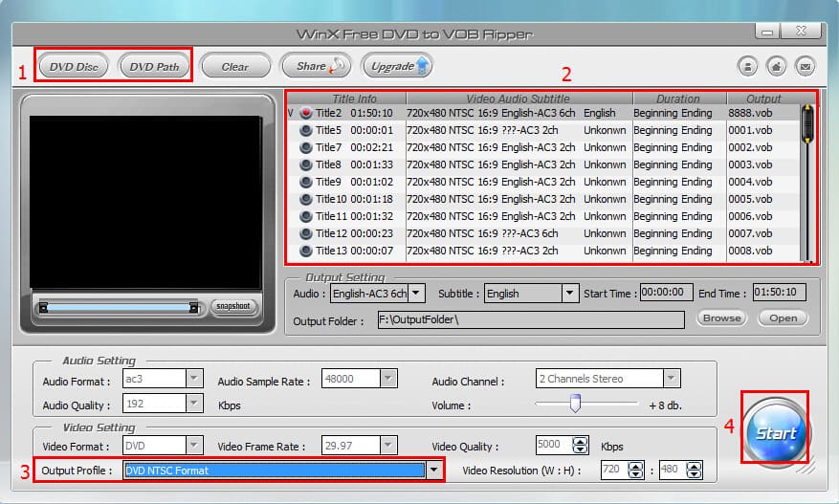839x504 pixels.
Task: Select the disc icon for Title12
Action: (305, 233)
